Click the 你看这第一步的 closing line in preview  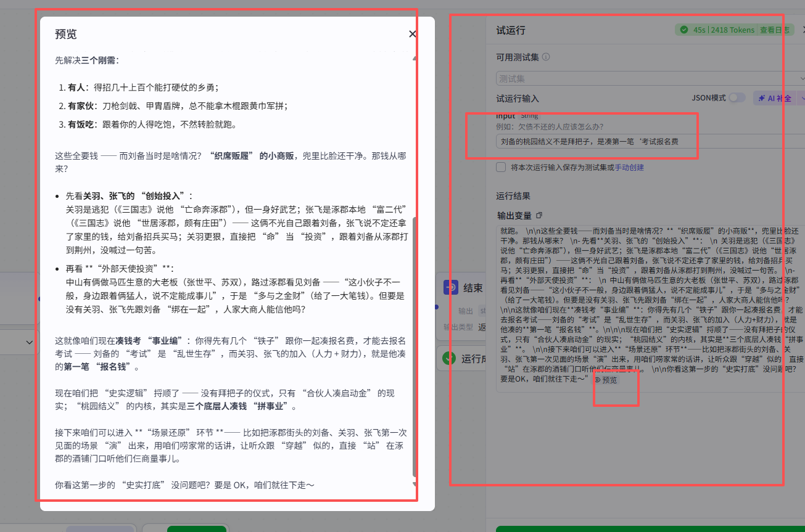tap(184, 485)
